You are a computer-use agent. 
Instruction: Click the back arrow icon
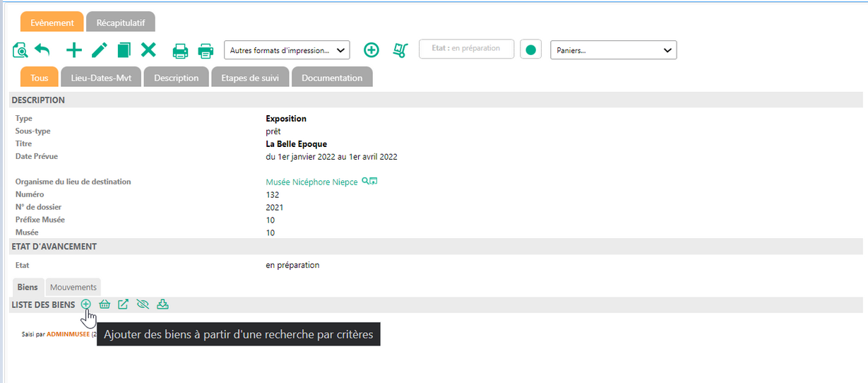[42, 50]
